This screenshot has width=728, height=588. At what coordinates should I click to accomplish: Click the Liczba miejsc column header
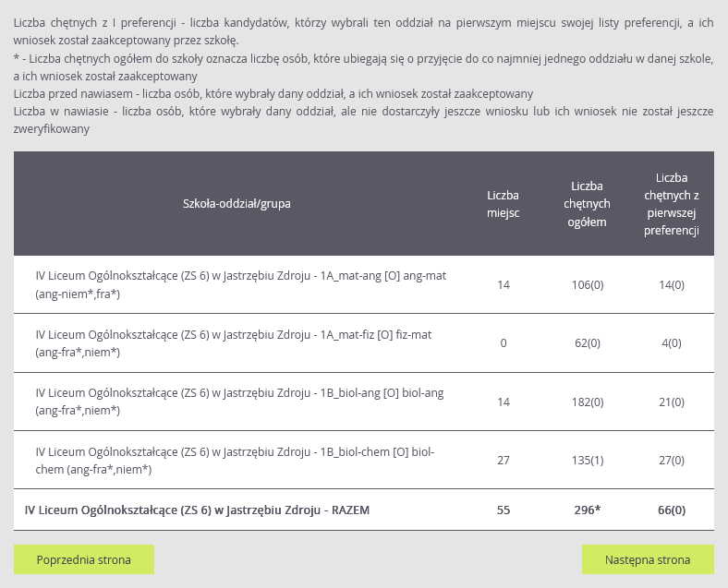click(x=504, y=204)
